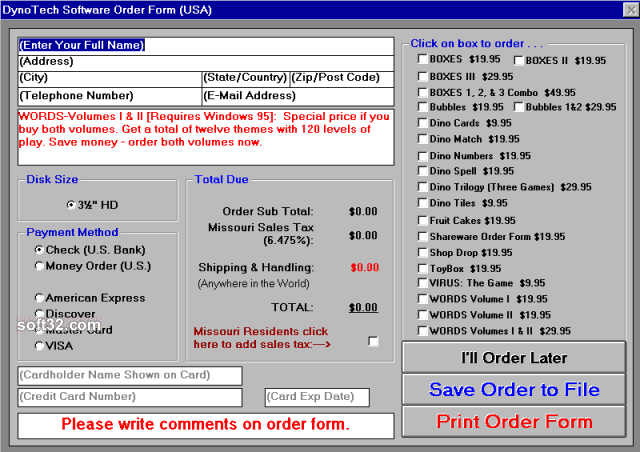Close the DynoTech order form window
The width and height of the screenshot is (640, 452).
pos(631,9)
